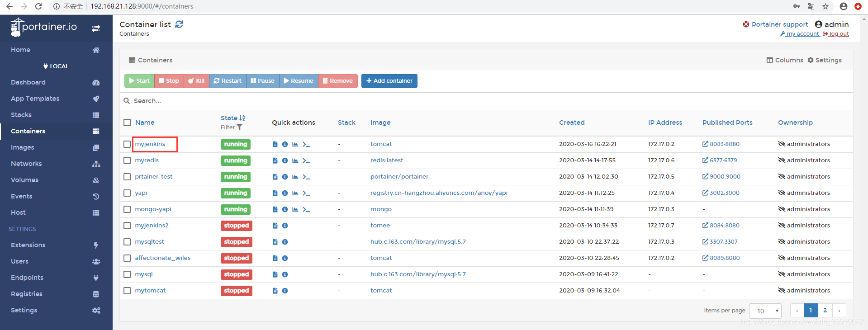This screenshot has width=868, height=330.
Task: Check the mytomcat container checkbox
Action: [x=127, y=291]
